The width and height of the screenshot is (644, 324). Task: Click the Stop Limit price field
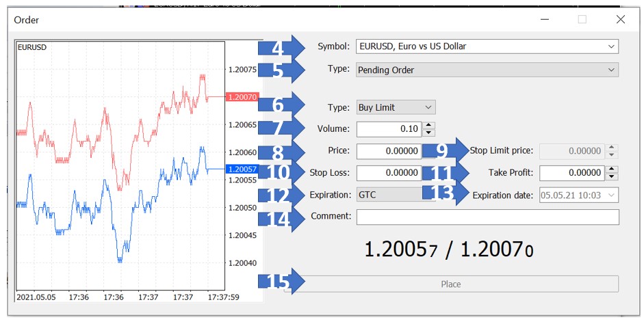click(x=572, y=151)
